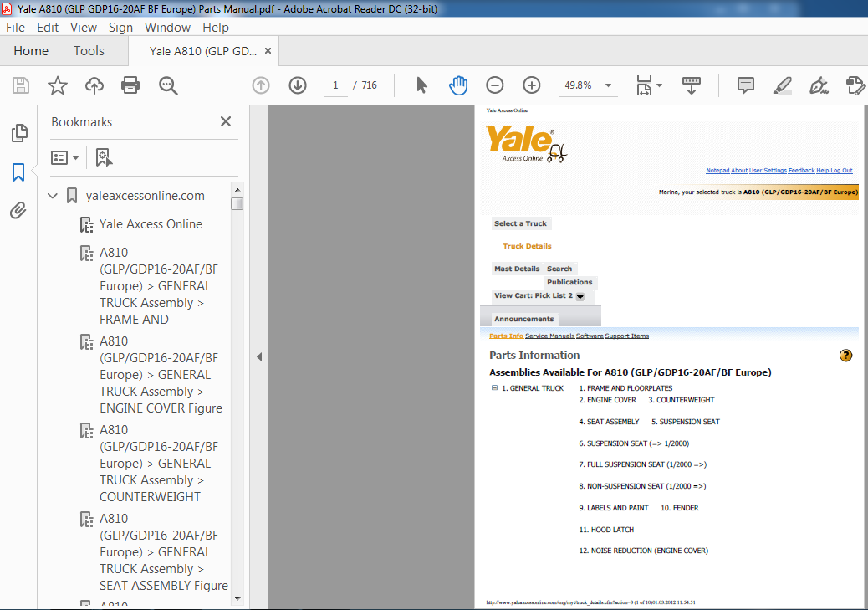Click the zoom percentage field
The height and width of the screenshot is (610, 868).
click(x=579, y=85)
